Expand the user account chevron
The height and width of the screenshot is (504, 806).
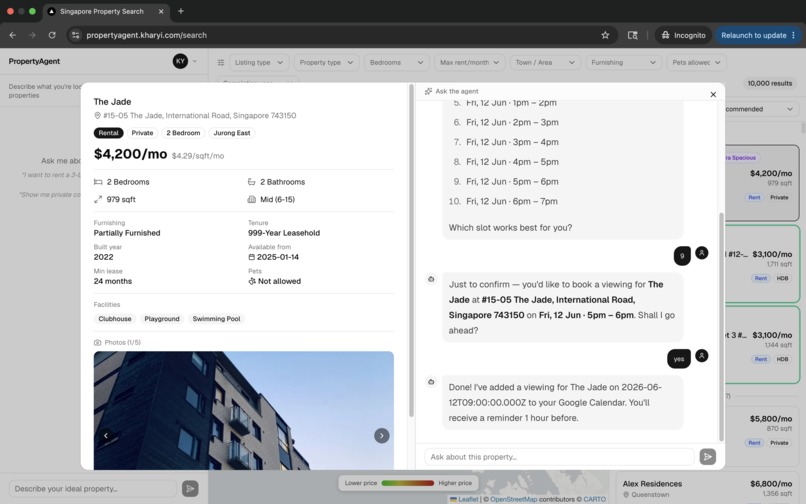click(194, 61)
